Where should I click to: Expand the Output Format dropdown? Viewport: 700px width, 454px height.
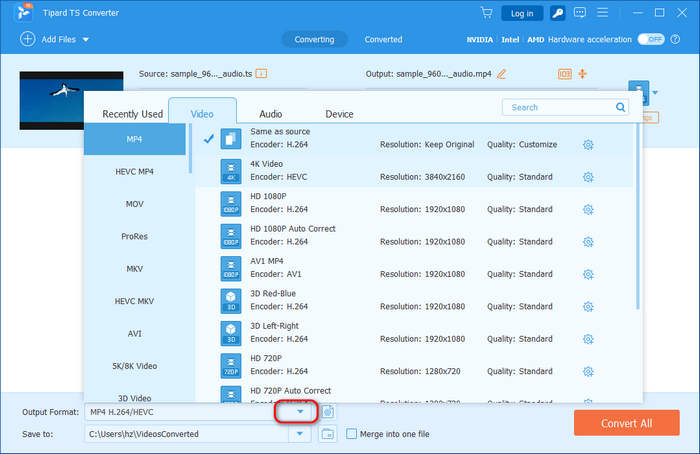[299, 411]
